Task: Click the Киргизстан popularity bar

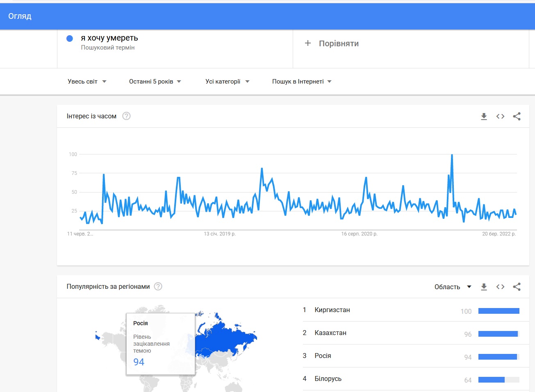Action: click(499, 311)
